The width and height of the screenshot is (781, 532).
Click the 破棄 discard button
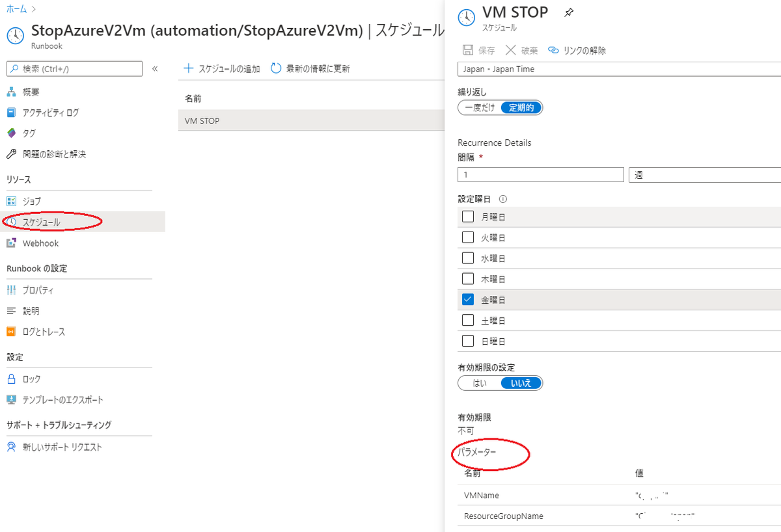(x=522, y=50)
